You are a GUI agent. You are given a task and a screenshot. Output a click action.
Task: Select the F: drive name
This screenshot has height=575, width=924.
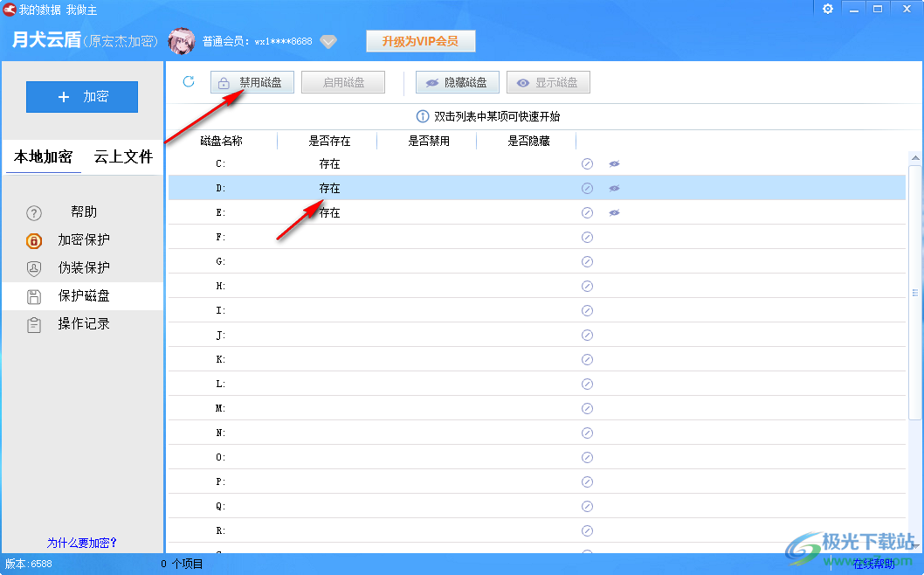click(220, 237)
